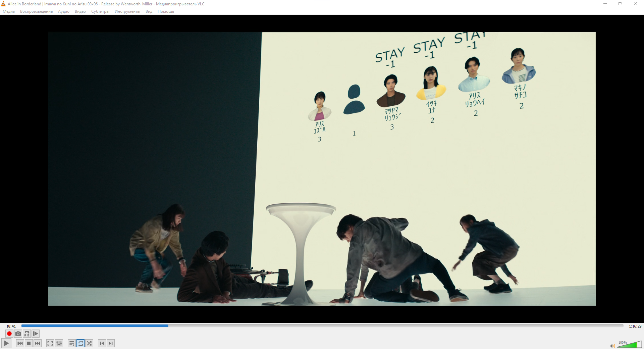Stop playback with the stop button
This screenshot has width=644, height=349.
pyautogui.click(x=29, y=343)
